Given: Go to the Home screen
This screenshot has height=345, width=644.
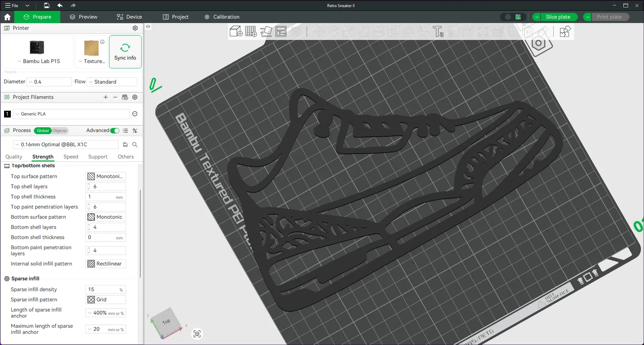Looking at the screenshot, I should coord(7,17).
